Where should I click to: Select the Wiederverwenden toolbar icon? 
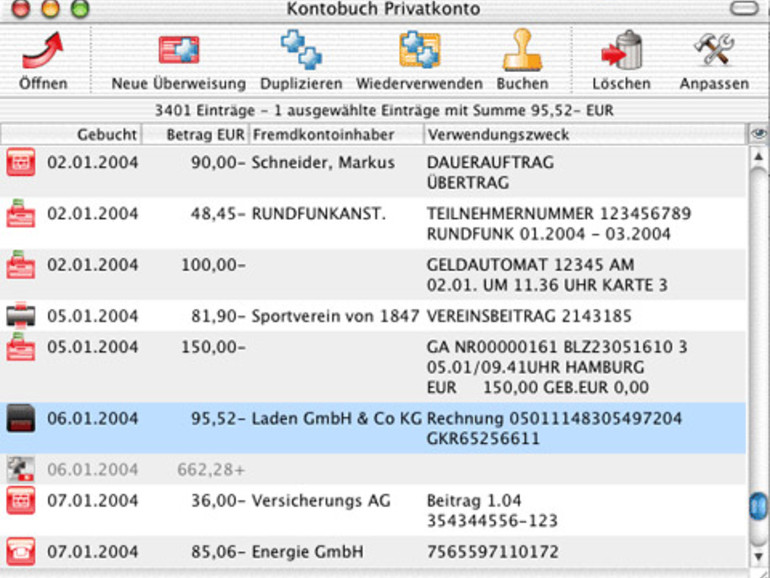point(419,50)
